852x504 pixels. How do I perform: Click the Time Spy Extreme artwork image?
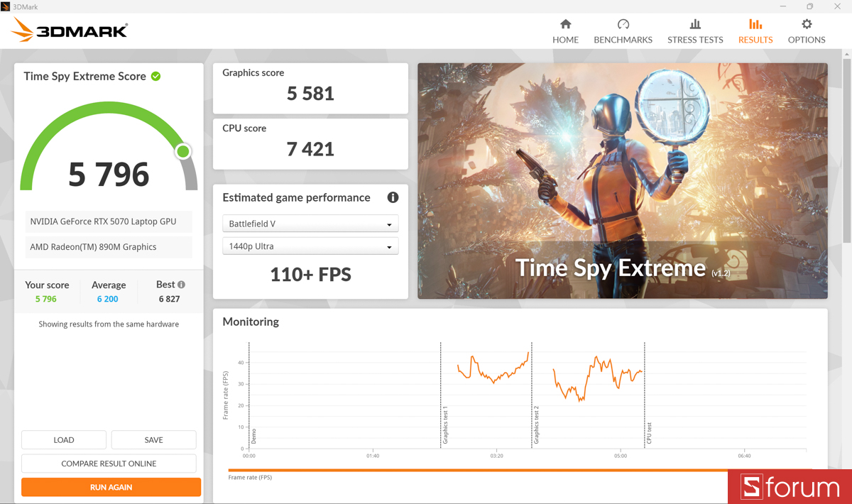tap(623, 181)
